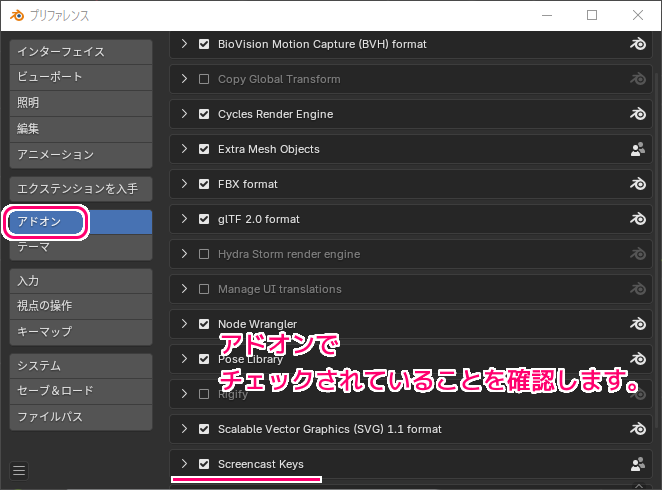This screenshot has height=490, width=662.
Task: Click Blender logo icon in title bar
Action: [17, 16]
